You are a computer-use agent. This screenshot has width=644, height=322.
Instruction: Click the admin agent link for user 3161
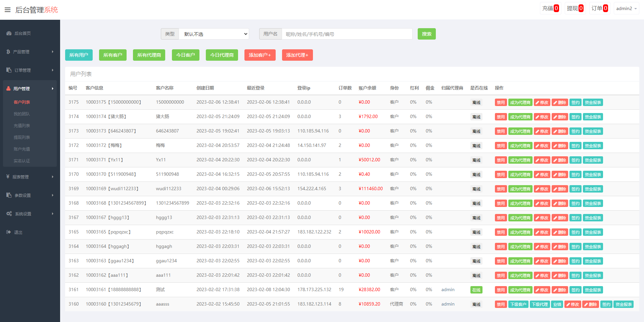coord(448,289)
